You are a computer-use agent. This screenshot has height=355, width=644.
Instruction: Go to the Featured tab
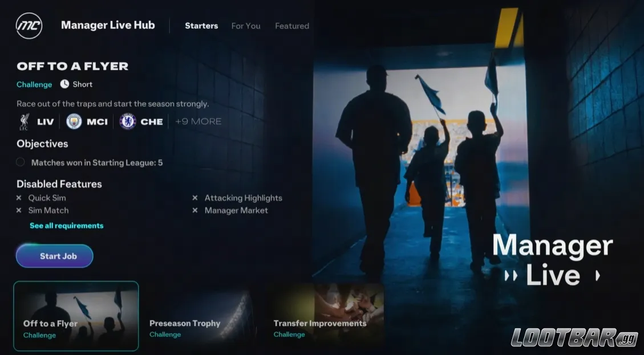click(x=292, y=26)
